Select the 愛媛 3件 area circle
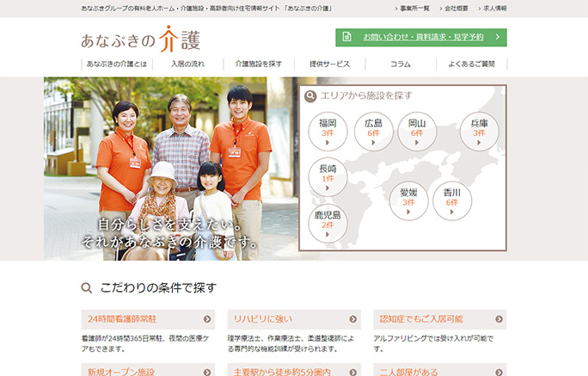Viewport: 588px width, 376px height. pos(408,200)
